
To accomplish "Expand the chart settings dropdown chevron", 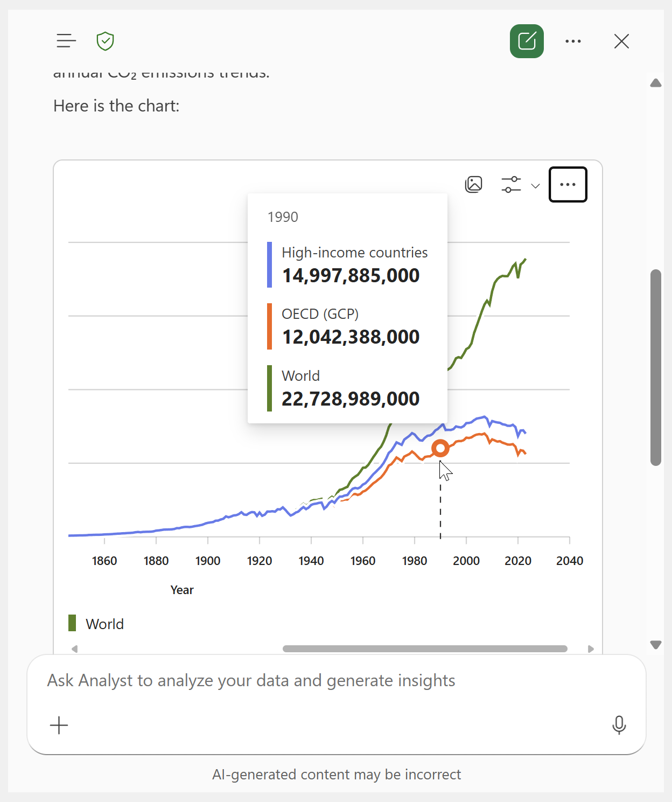I will click(535, 186).
